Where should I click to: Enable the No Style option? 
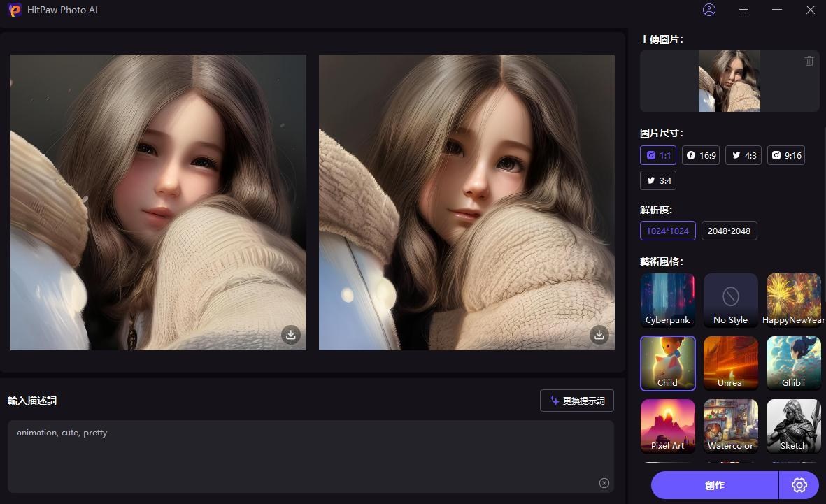[x=730, y=299]
